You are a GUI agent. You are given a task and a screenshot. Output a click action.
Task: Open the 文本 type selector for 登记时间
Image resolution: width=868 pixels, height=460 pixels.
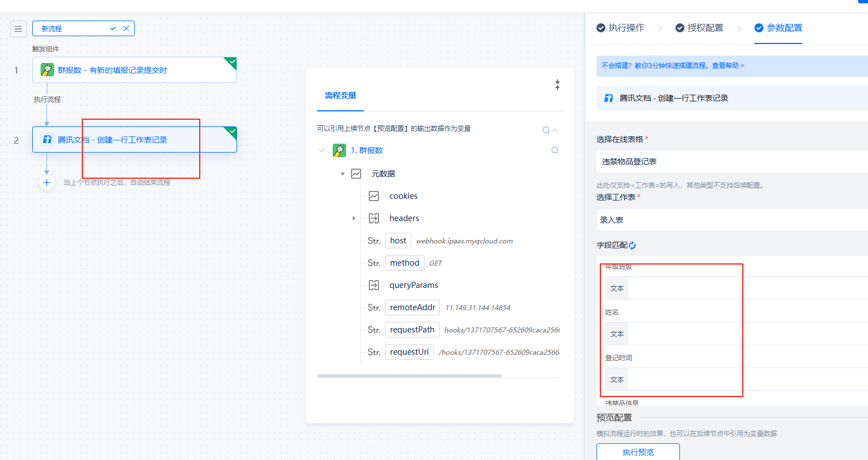tap(617, 380)
